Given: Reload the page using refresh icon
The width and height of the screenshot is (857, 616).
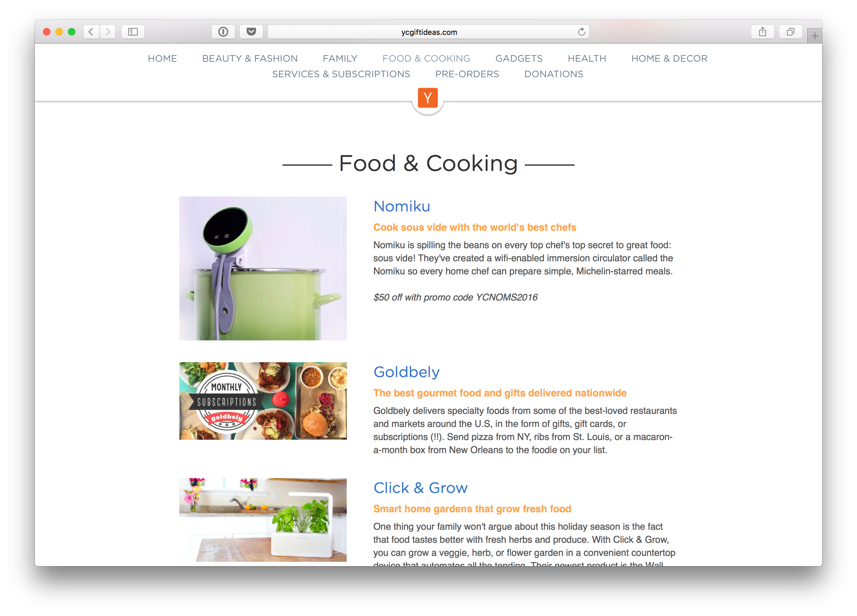Looking at the screenshot, I should coord(581,32).
